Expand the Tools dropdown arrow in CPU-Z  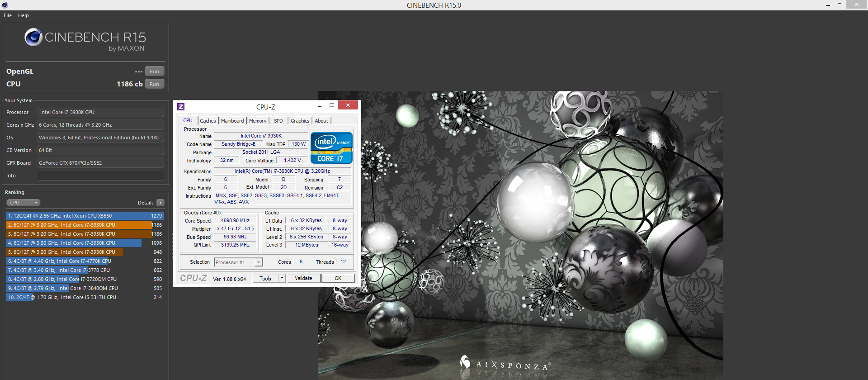282,278
